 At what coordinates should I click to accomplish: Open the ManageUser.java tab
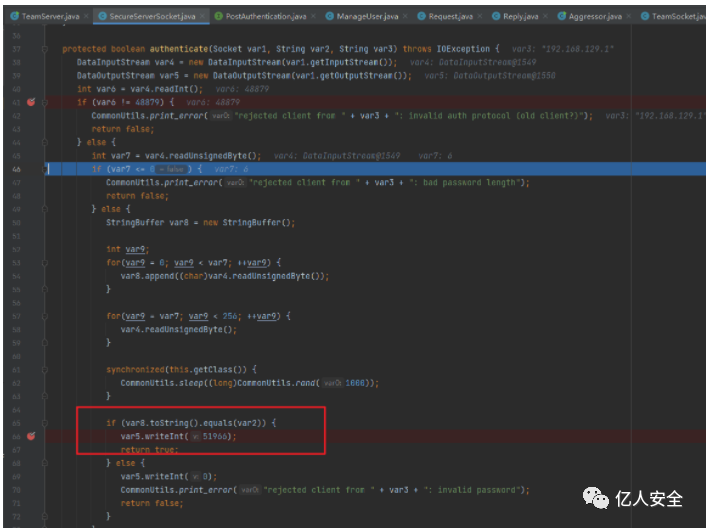367,16
